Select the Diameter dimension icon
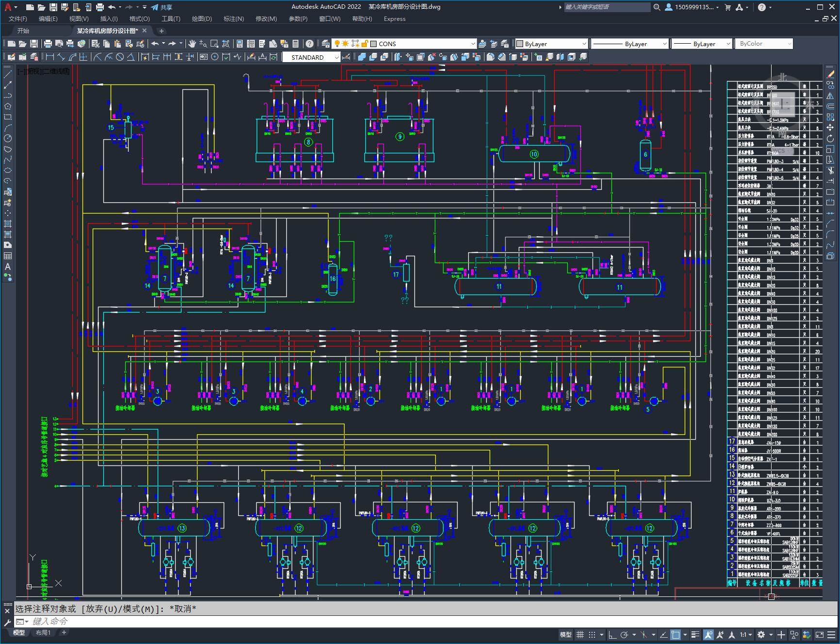The width and height of the screenshot is (840, 644). pyautogui.click(x=120, y=57)
